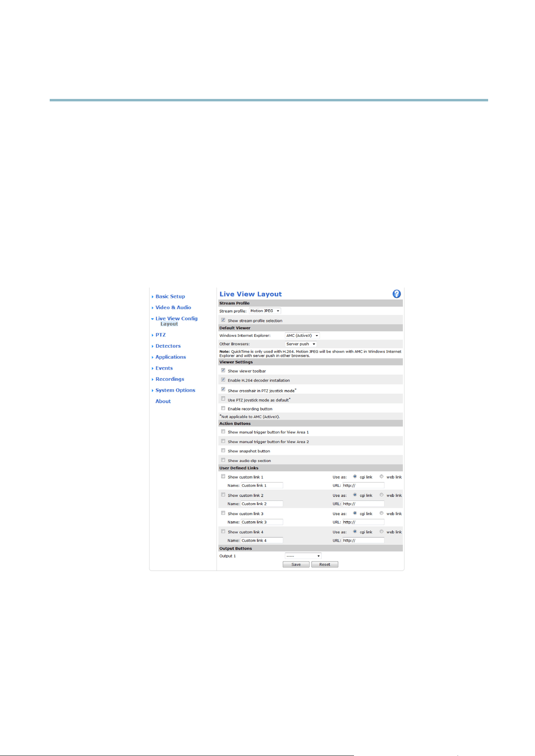This screenshot has height=756, width=535.
Task: Toggle Show crosshair in PTZ joystick mode
Action: pyautogui.click(x=223, y=389)
